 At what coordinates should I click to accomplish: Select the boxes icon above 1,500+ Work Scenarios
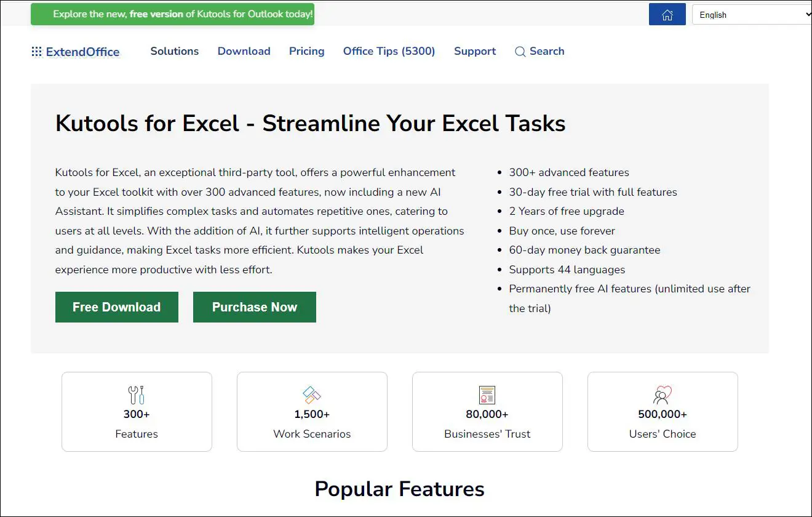point(311,395)
